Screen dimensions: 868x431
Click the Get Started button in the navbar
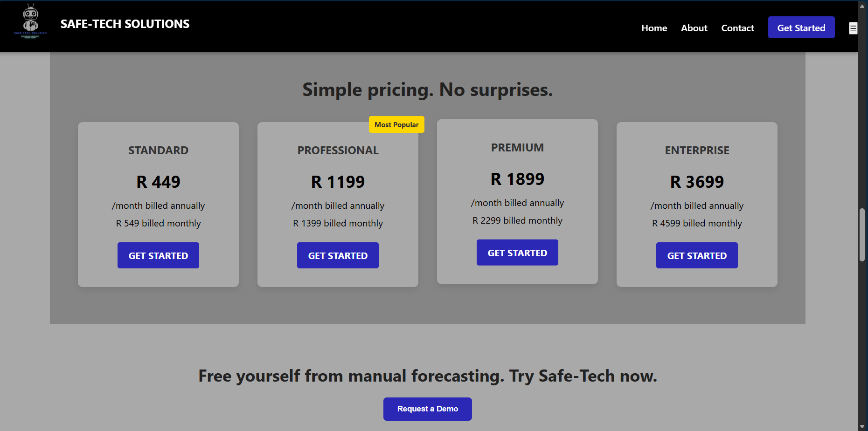point(801,27)
